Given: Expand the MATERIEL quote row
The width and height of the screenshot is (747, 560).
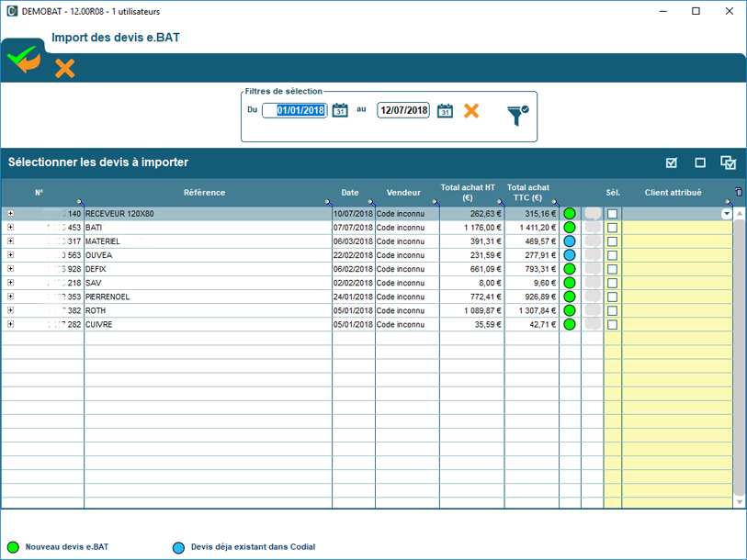Looking at the screenshot, I should [10, 241].
